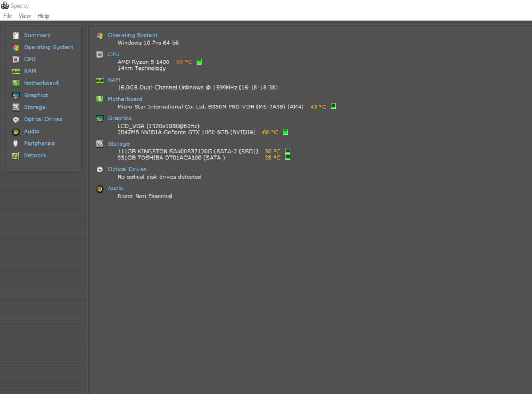Click the RAM stick icon in sidebar
This screenshot has height=394, width=532.
[16, 71]
